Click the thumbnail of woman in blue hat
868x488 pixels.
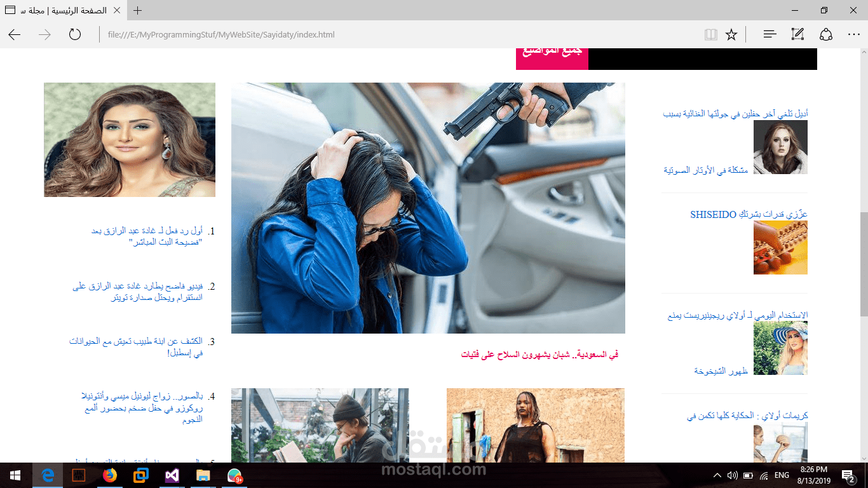780,348
